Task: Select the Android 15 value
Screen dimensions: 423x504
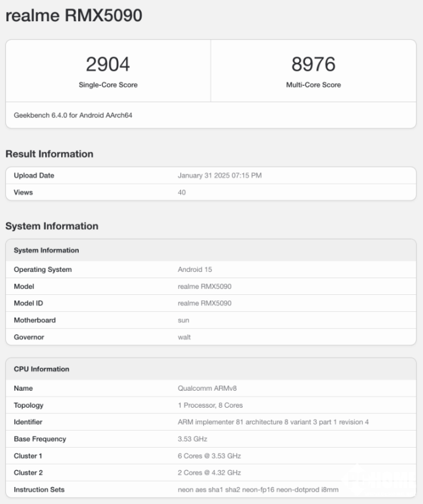Action: [195, 270]
